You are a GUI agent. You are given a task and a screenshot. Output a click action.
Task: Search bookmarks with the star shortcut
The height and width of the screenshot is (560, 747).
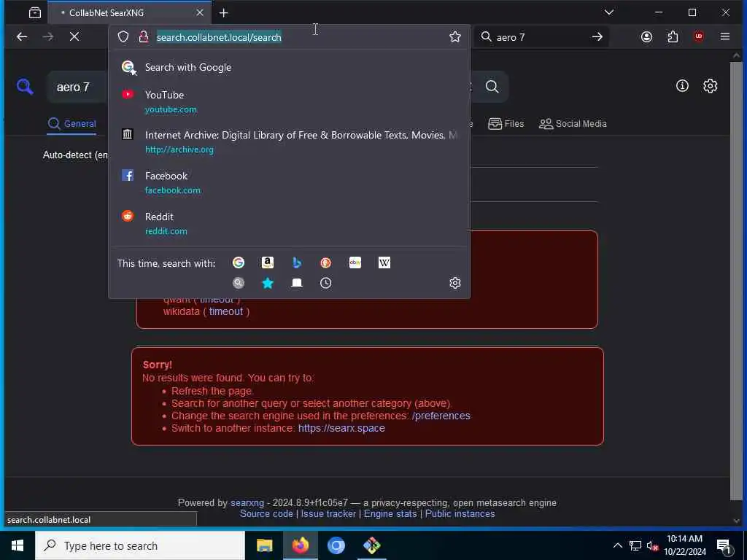coord(268,283)
